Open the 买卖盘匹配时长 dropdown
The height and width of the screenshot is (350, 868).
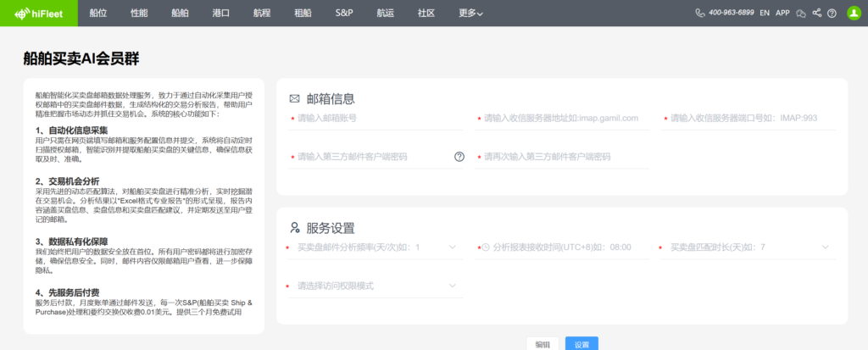point(746,247)
